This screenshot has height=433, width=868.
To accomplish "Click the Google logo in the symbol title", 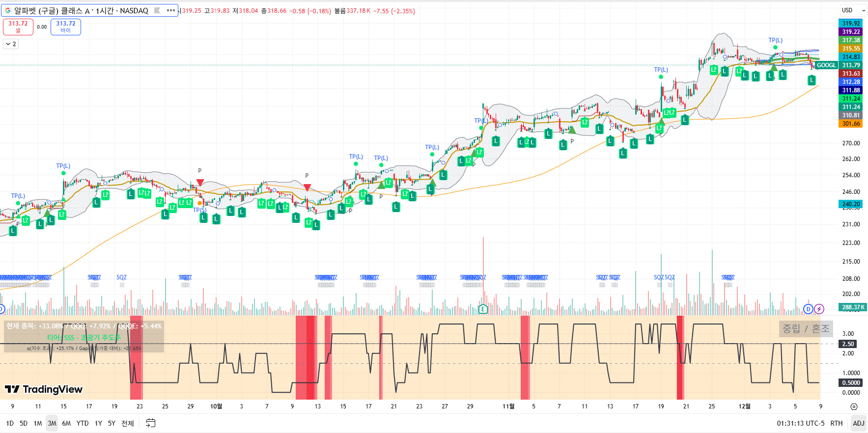I will 8,10.
